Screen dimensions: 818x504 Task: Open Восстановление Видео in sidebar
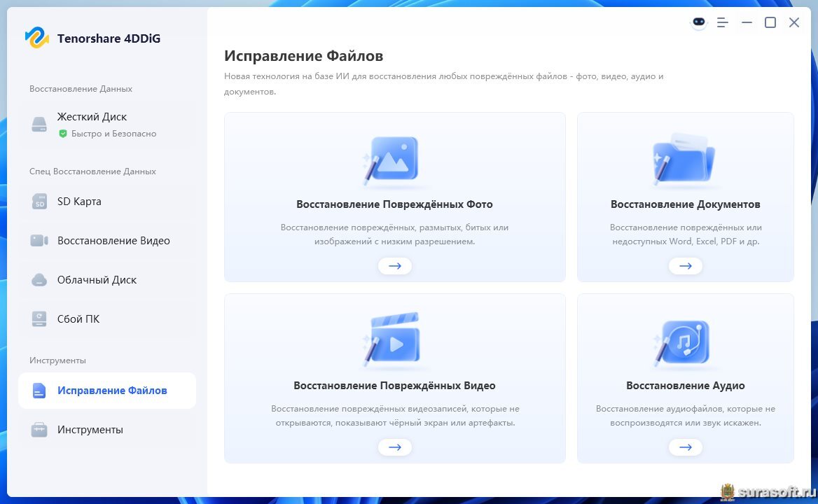pos(107,240)
